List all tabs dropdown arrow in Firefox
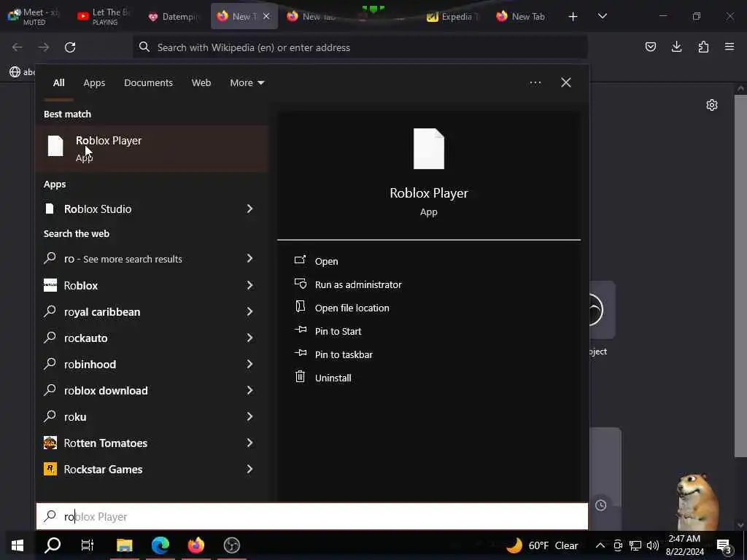This screenshot has height=560, width=747. 602,16
